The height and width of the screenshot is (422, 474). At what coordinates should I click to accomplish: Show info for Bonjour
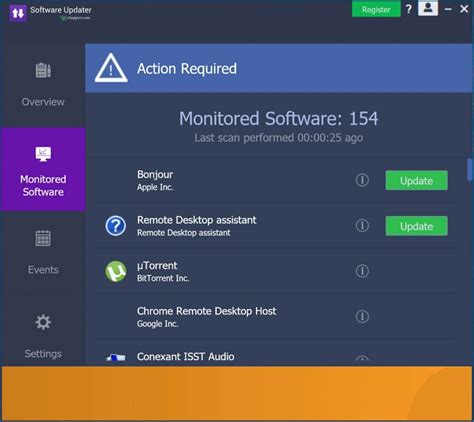(362, 180)
